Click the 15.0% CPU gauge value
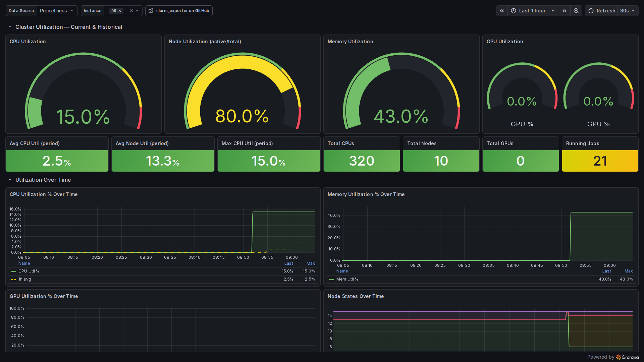This screenshot has height=362, width=644. (x=83, y=117)
